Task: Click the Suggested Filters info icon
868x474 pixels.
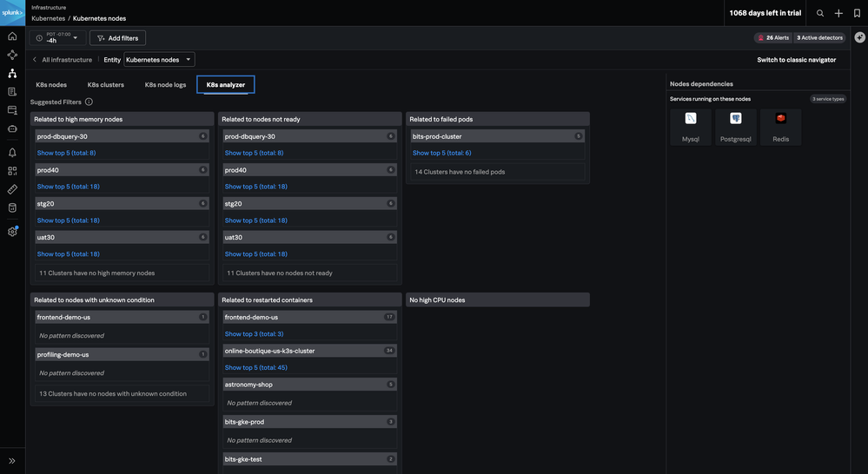Action: [x=89, y=102]
